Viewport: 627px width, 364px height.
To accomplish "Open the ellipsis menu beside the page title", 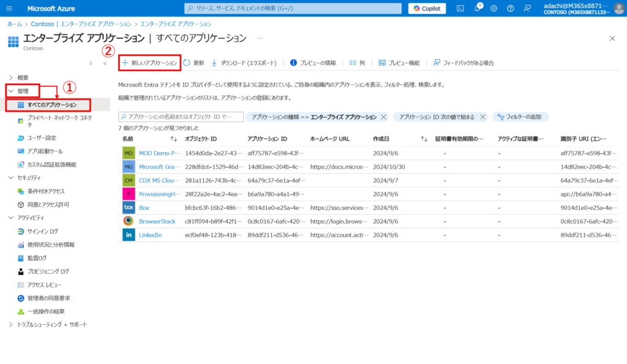I will pos(260,39).
